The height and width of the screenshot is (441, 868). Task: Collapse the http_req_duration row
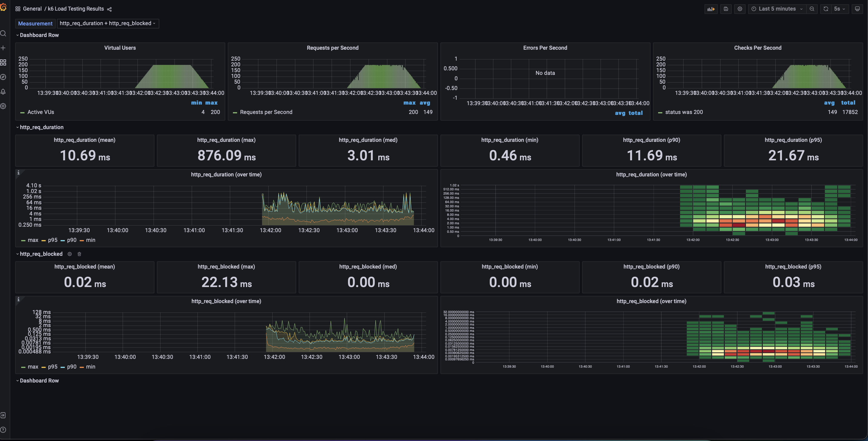pos(41,127)
